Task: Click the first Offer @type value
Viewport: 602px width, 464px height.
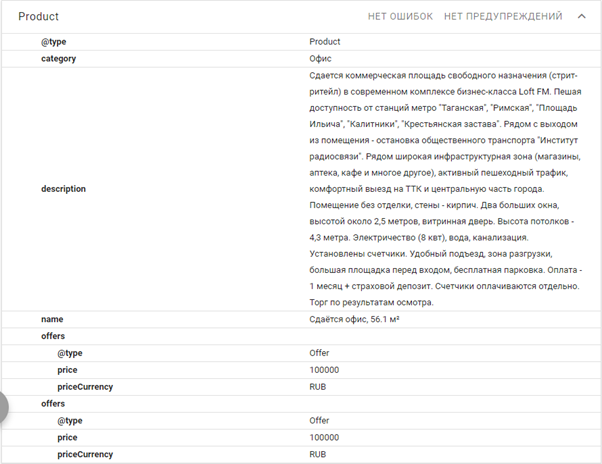Action: 319,353
